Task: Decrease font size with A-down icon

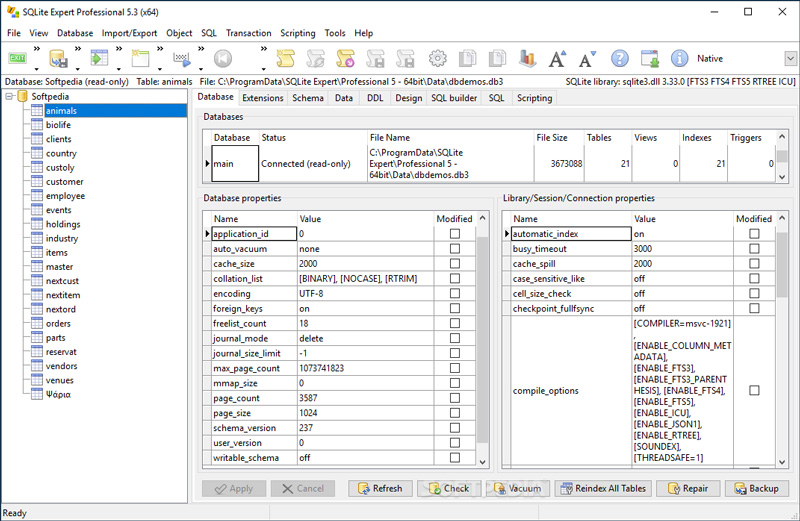Action: point(587,59)
